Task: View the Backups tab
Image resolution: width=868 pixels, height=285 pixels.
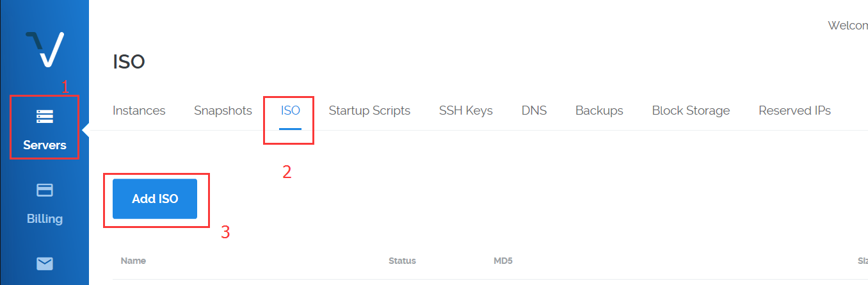Action: 599,110
